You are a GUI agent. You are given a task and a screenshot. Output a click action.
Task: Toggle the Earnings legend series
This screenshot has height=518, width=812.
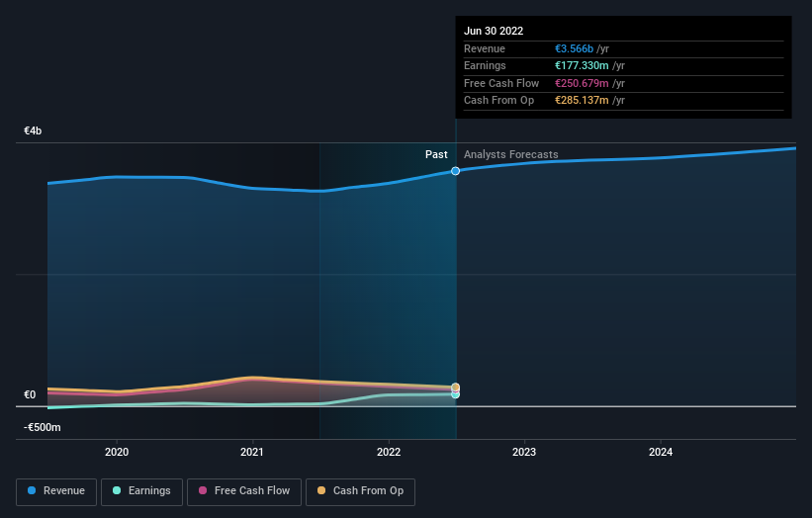click(141, 491)
